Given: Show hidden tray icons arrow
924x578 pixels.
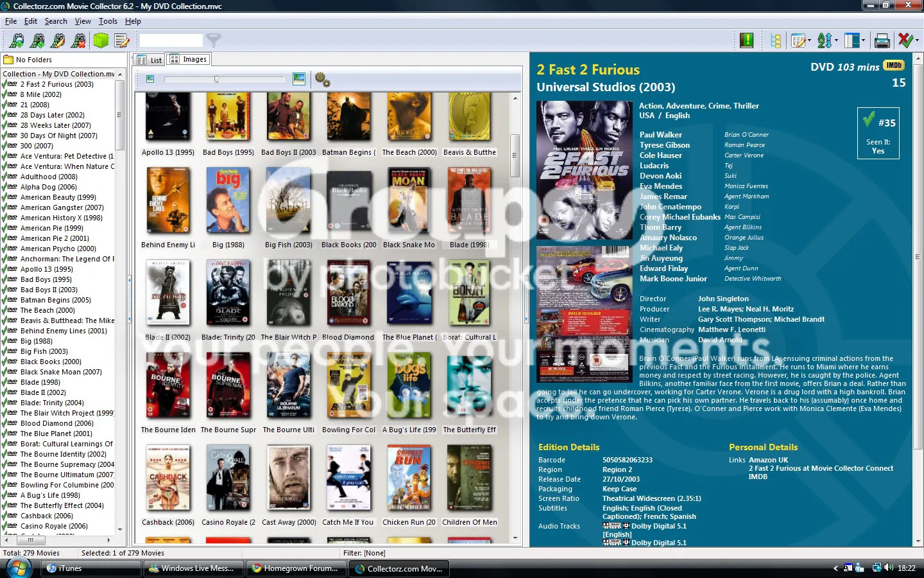Looking at the screenshot, I should click(835, 568).
